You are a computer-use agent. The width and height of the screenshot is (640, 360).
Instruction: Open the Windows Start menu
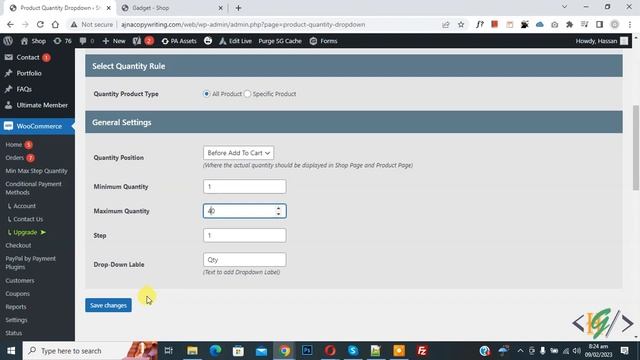tap(11, 351)
